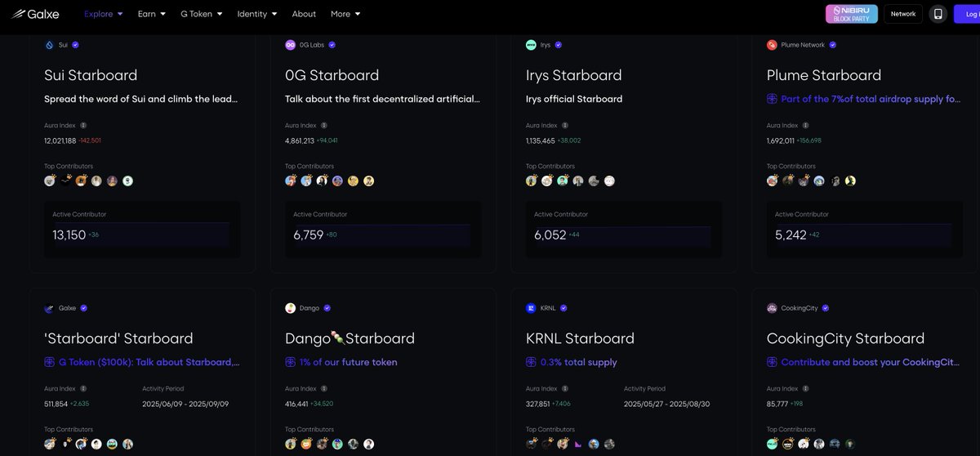Click the Nibiru Block Party banner
980x456 pixels.
point(852,14)
